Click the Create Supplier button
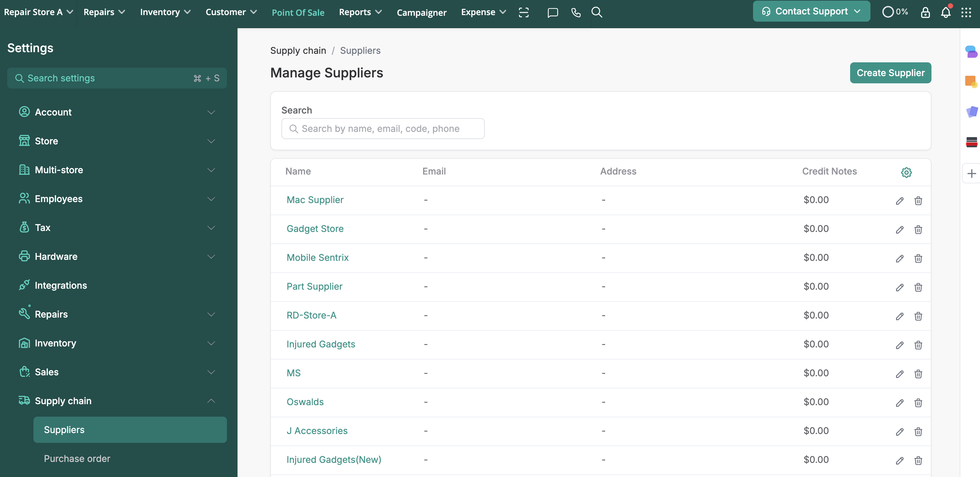Screen dimensions: 980x477 (x=890, y=73)
